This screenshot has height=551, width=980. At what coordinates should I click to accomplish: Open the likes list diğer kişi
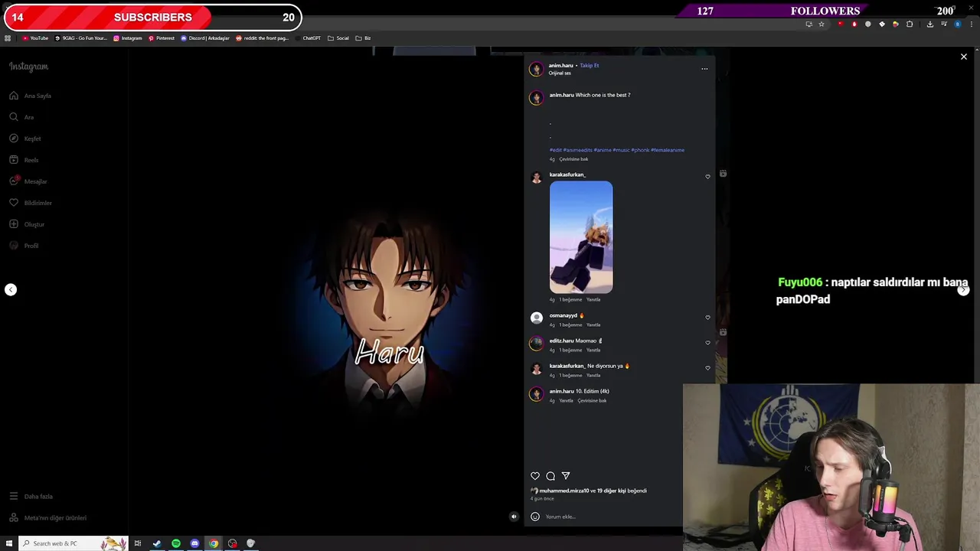[610, 491]
